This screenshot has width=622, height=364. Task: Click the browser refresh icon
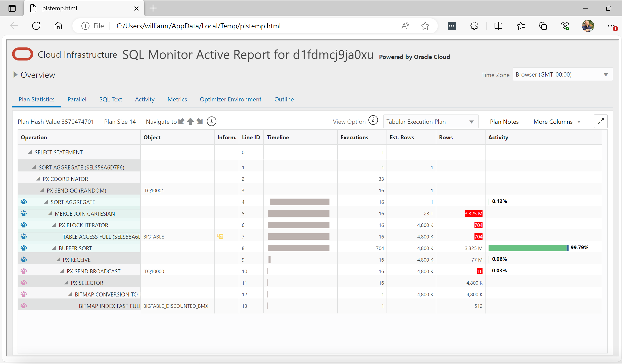pos(36,26)
